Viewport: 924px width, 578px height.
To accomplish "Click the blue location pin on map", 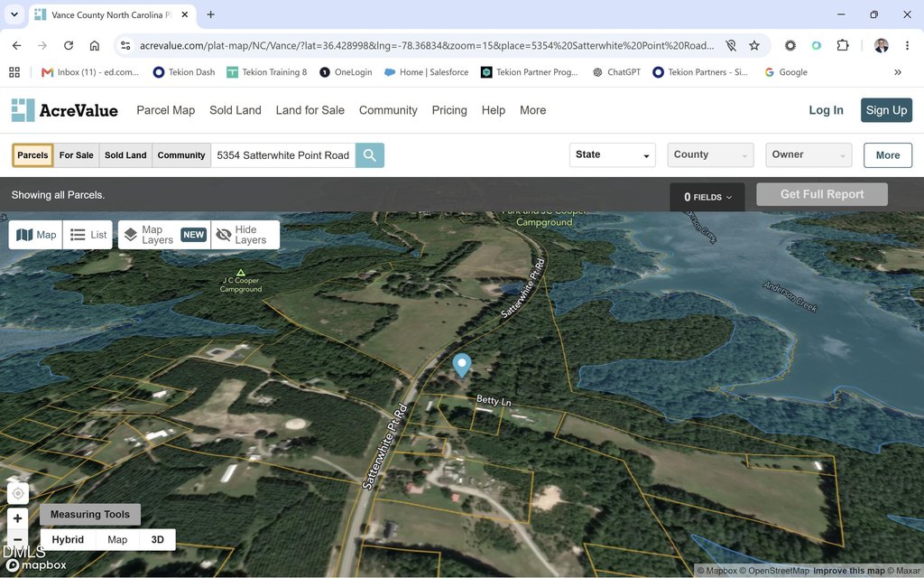I will pos(462,365).
